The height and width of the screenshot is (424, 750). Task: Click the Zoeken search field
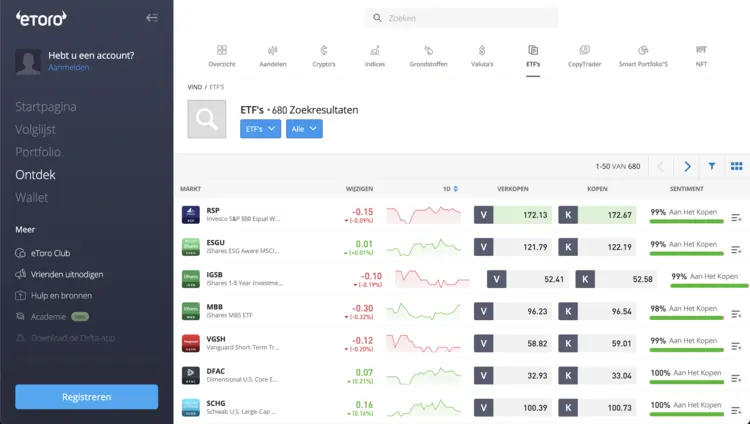click(x=461, y=18)
